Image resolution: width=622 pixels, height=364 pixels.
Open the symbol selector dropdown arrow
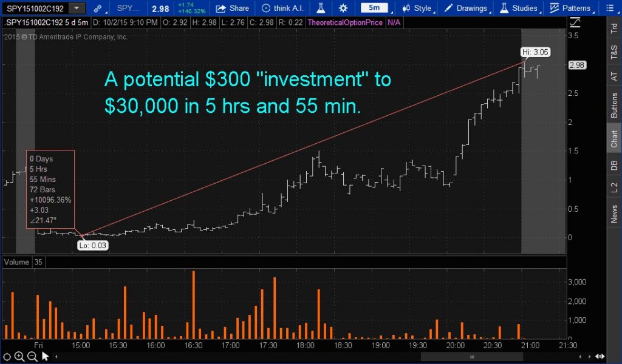tap(77, 8)
